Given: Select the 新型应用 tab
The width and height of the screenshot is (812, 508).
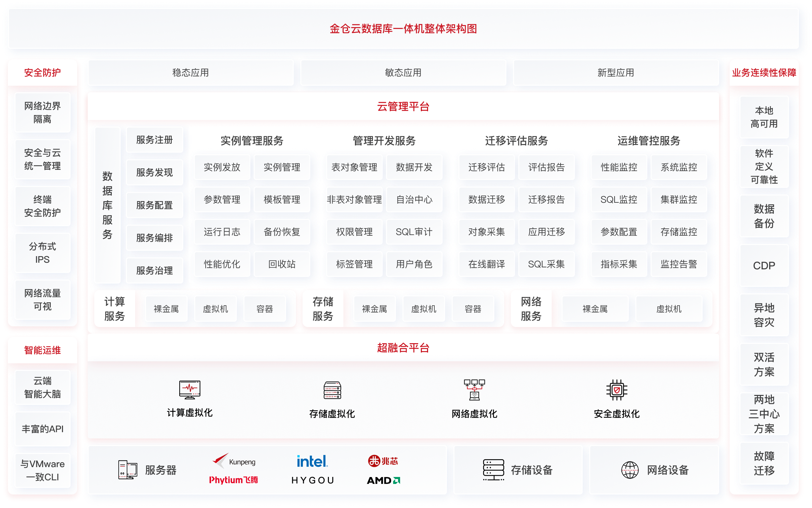Looking at the screenshot, I should [616, 73].
